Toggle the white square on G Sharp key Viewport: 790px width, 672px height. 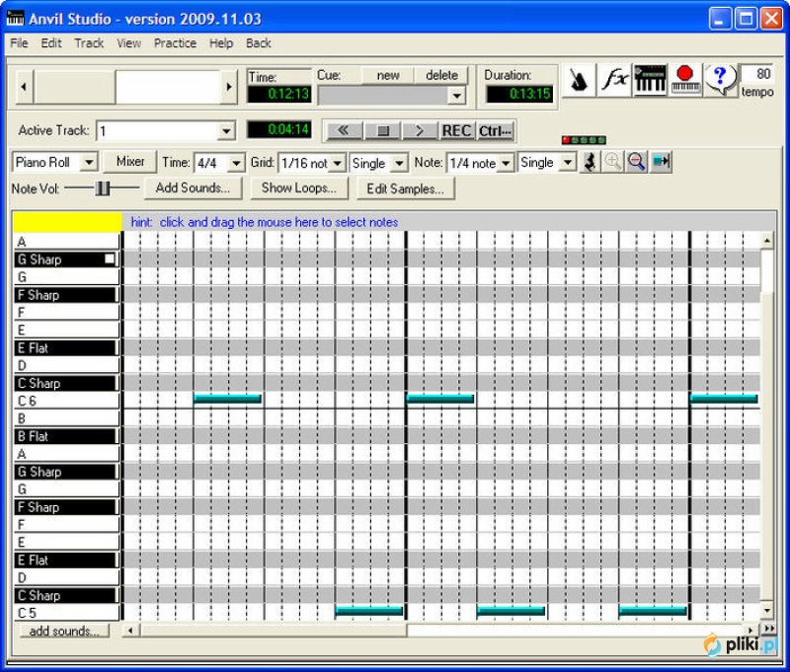pos(110,260)
